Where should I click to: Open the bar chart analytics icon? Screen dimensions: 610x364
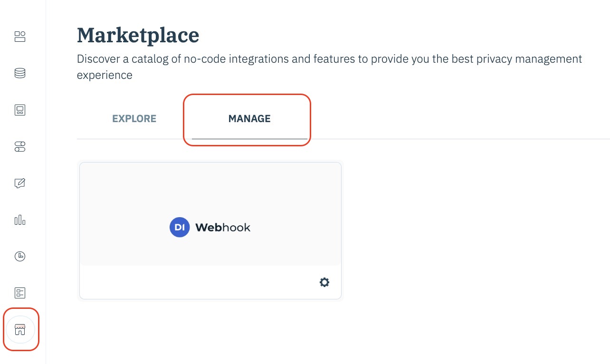[x=20, y=220]
